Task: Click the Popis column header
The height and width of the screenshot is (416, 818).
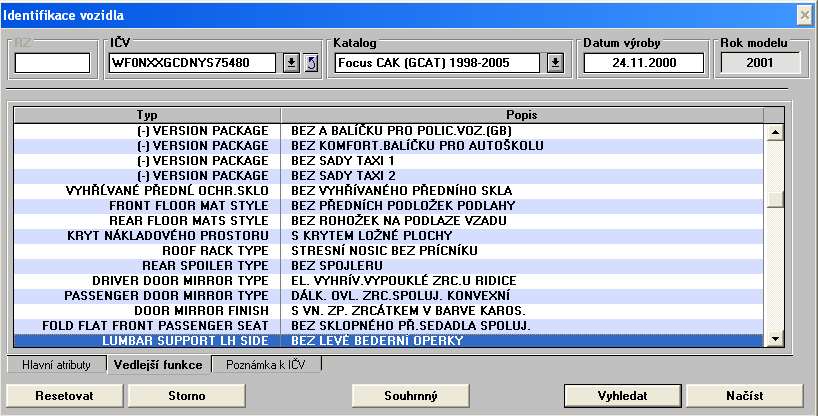Action: coord(522,115)
